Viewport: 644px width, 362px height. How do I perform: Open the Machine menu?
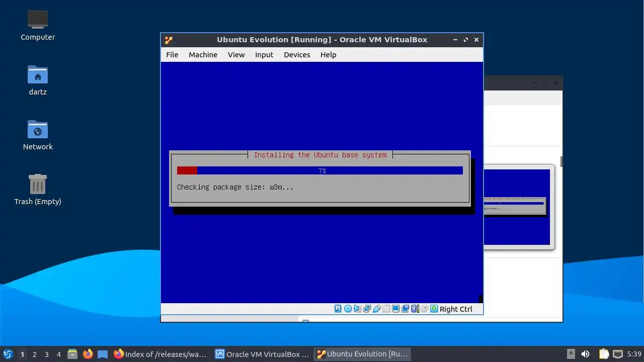pyautogui.click(x=203, y=55)
